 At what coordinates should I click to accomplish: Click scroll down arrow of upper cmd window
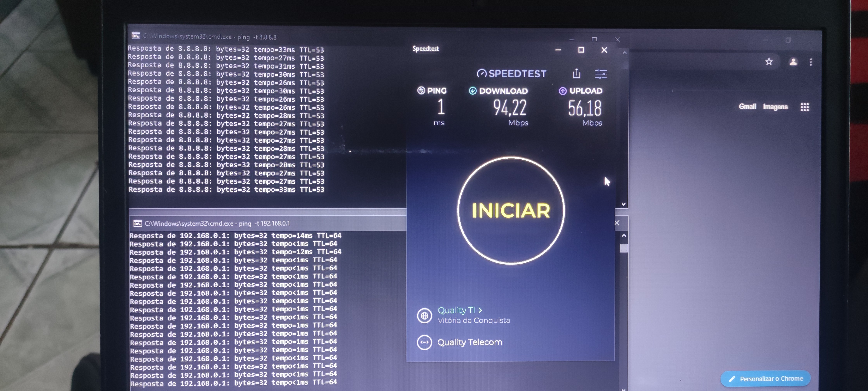click(623, 204)
